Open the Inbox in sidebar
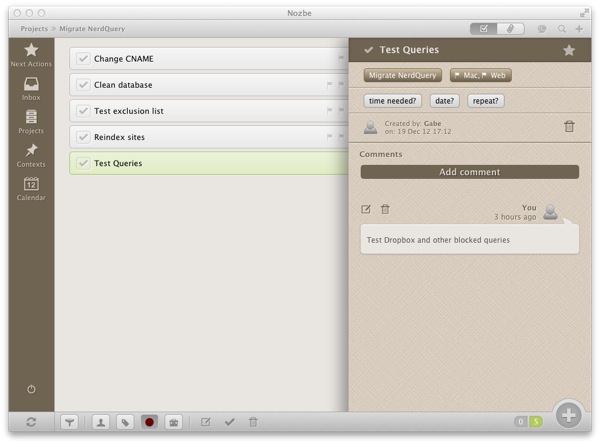Image resolution: width=600 pixels, height=444 pixels. [x=31, y=89]
